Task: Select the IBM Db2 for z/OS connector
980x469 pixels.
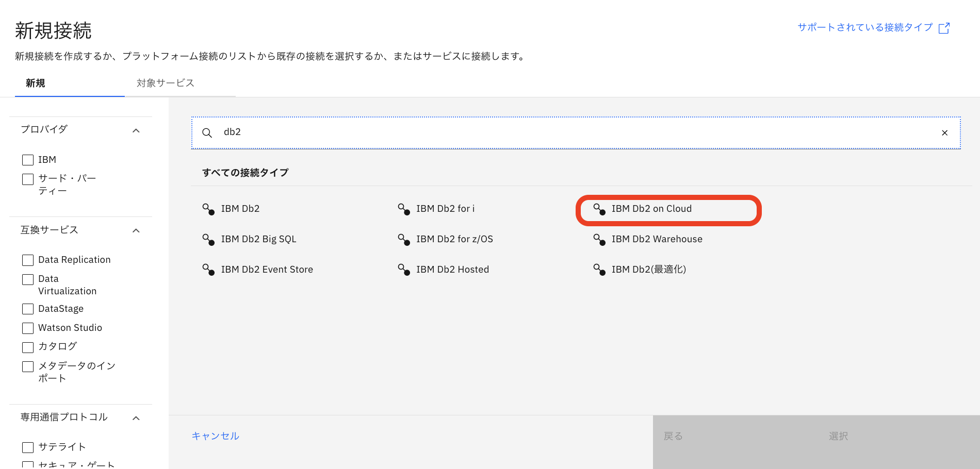Action: click(454, 239)
